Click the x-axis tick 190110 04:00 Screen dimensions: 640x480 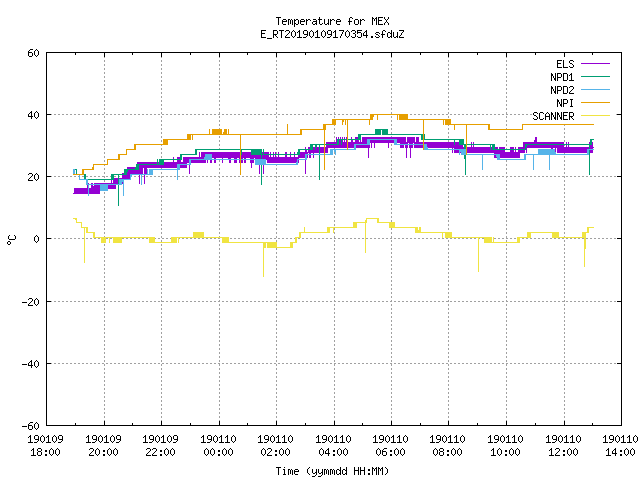click(x=334, y=446)
